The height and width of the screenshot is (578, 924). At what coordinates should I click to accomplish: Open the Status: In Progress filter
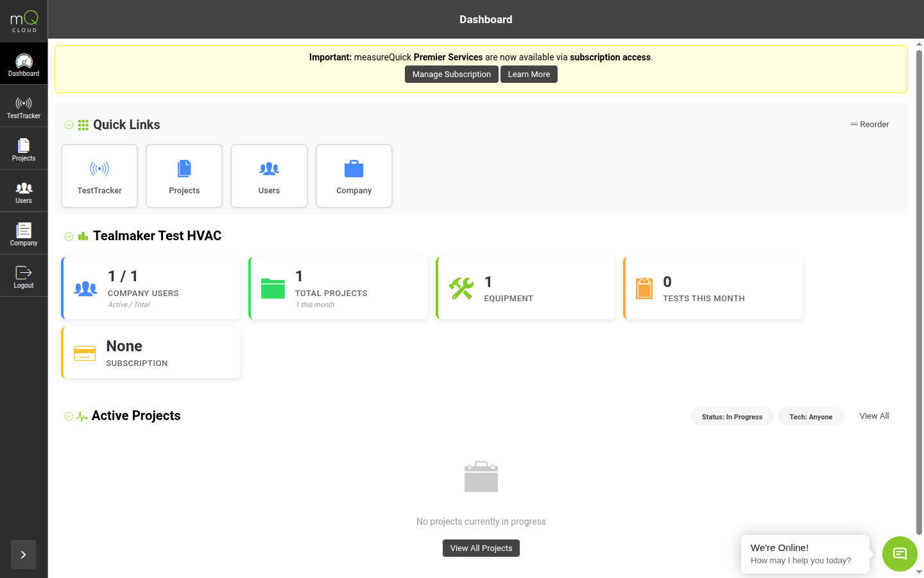732,416
